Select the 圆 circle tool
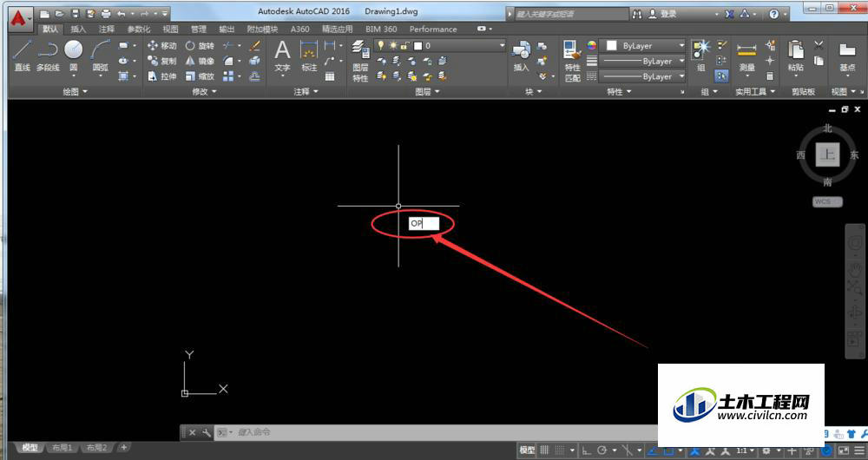868x460 pixels. (73, 56)
